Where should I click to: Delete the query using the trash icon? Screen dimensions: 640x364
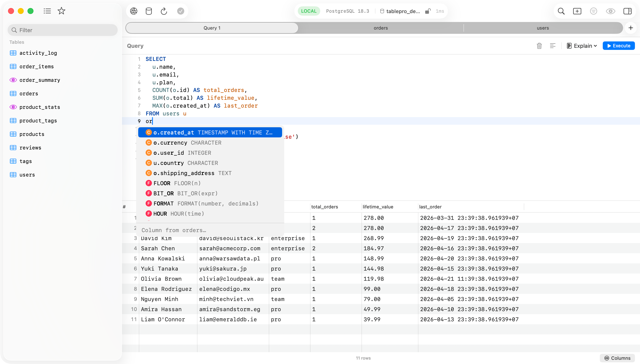(x=539, y=46)
